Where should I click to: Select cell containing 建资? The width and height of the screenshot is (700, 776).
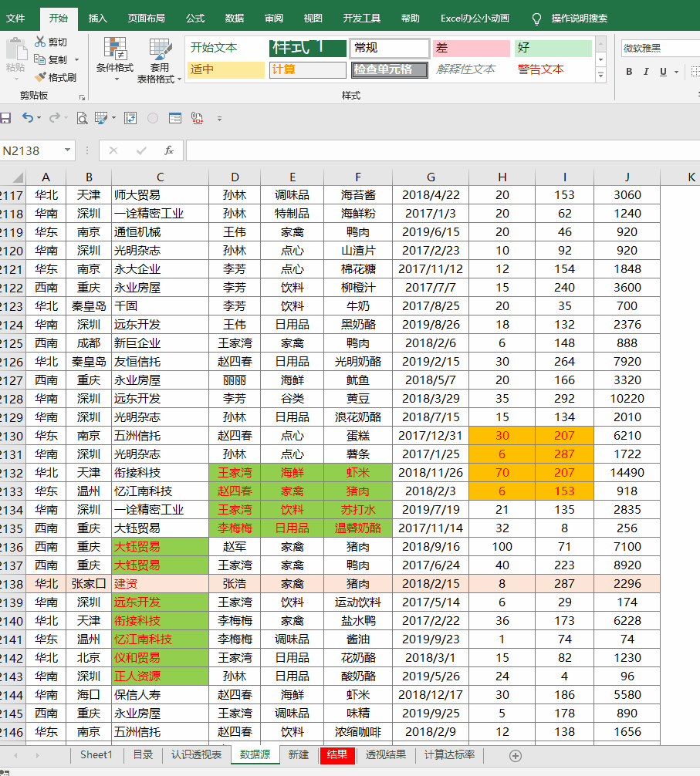[x=160, y=584]
